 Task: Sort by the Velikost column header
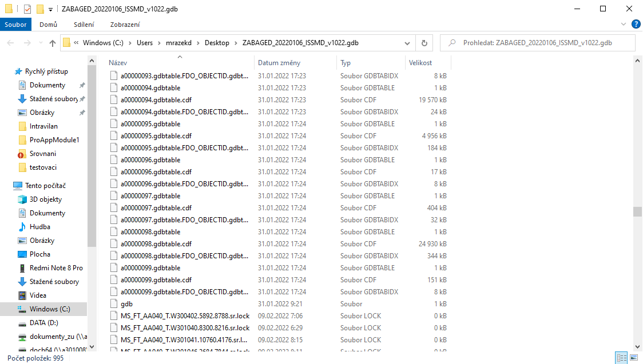(420, 63)
